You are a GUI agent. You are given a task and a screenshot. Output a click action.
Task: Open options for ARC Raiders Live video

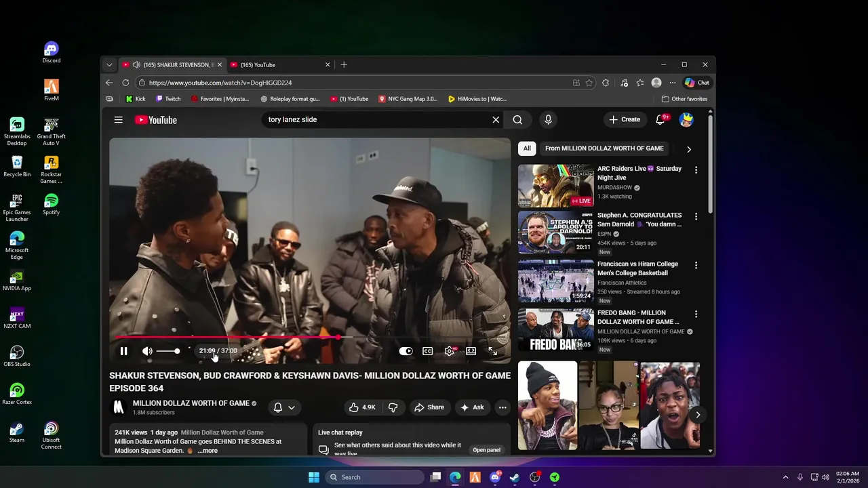[696, 170]
